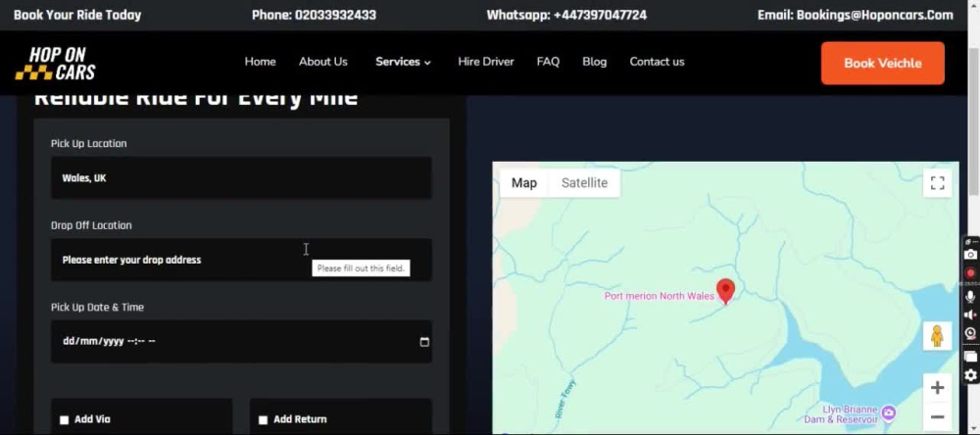Image resolution: width=980 pixels, height=435 pixels.
Task: Open the Blog page
Action: point(595,62)
